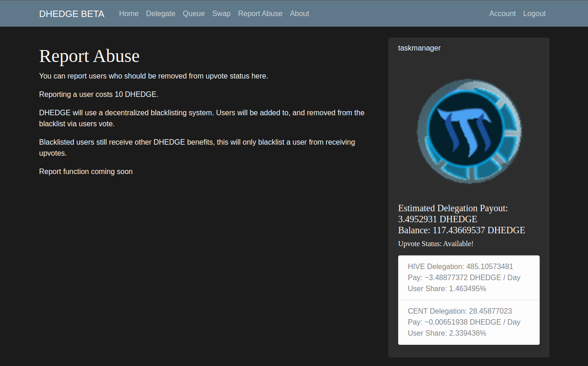Open the Account page
Image resolution: width=588 pixels, height=366 pixels.
tap(502, 14)
